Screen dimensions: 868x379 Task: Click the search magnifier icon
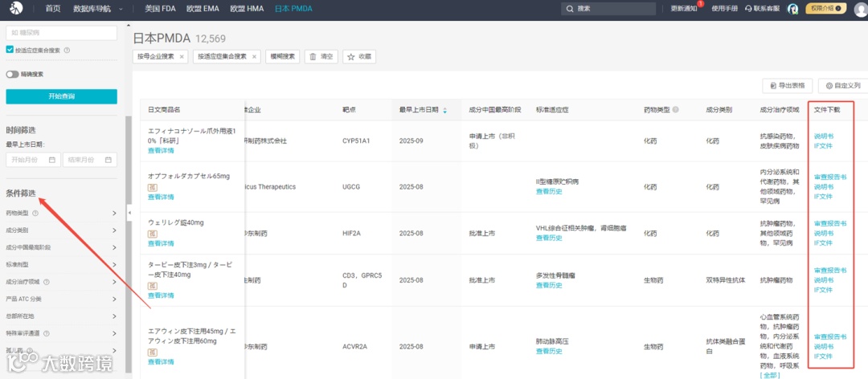point(570,9)
